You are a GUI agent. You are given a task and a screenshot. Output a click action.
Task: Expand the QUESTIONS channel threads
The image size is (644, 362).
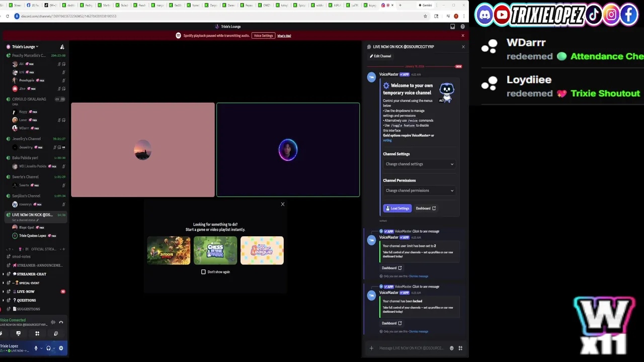tap(3, 300)
